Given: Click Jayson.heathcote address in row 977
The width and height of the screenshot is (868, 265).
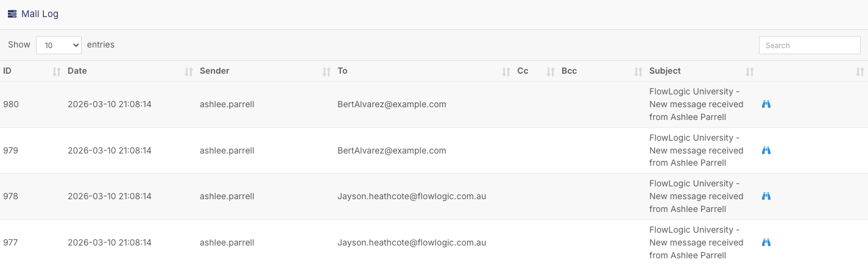Looking at the screenshot, I should [412, 242].
